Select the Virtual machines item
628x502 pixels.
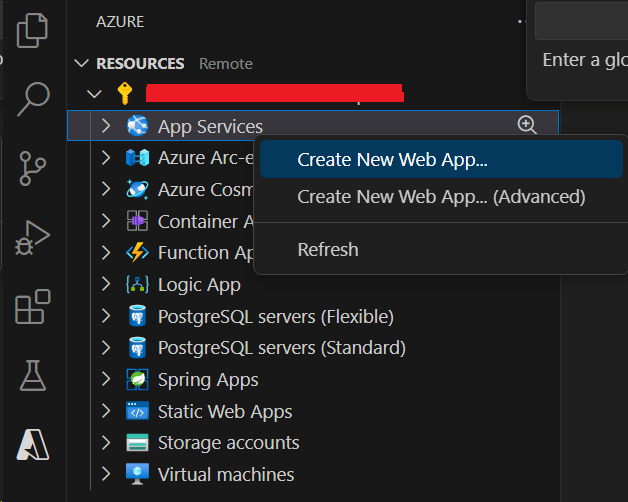pyautogui.click(x=226, y=474)
